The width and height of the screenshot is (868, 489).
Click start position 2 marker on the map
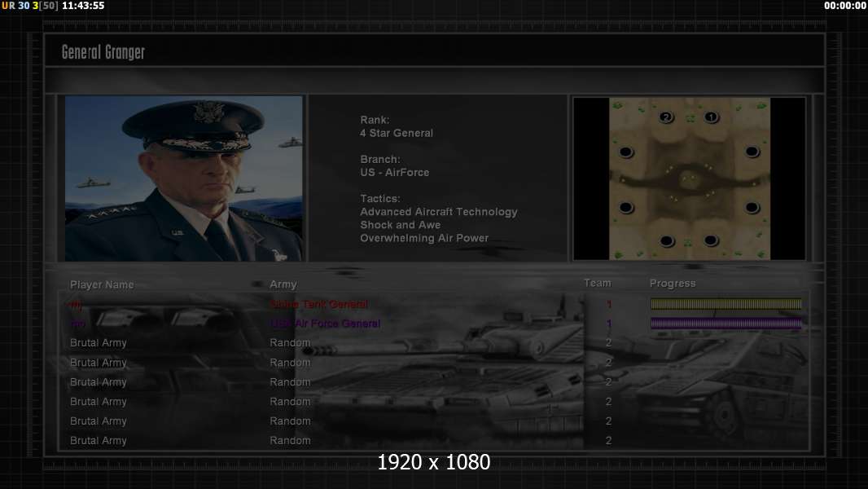[x=666, y=117]
